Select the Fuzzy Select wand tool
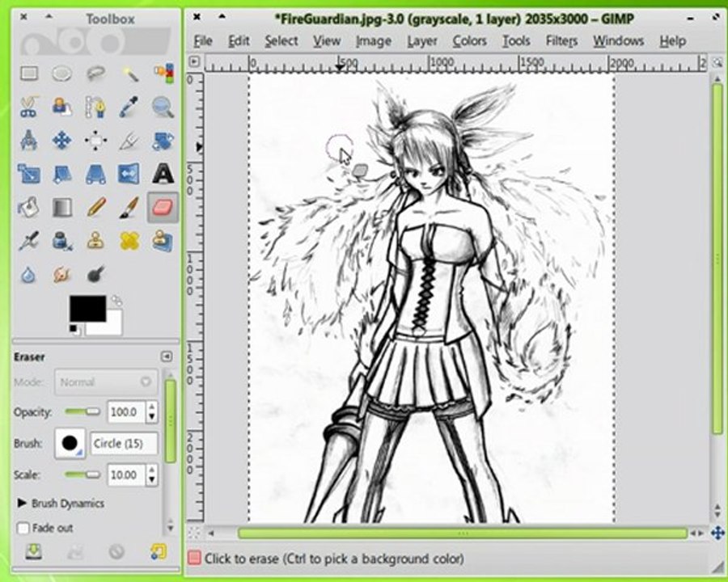 [x=129, y=74]
